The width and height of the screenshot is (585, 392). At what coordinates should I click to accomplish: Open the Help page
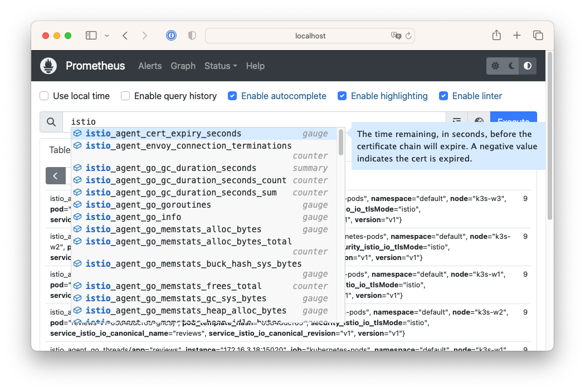coord(255,66)
